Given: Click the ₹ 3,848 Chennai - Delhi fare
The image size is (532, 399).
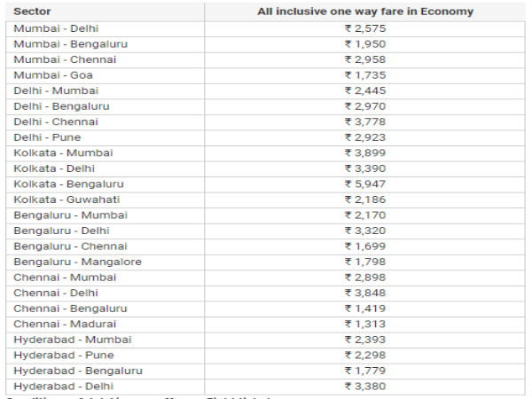Looking at the screenshot, I should coord(364,293).
